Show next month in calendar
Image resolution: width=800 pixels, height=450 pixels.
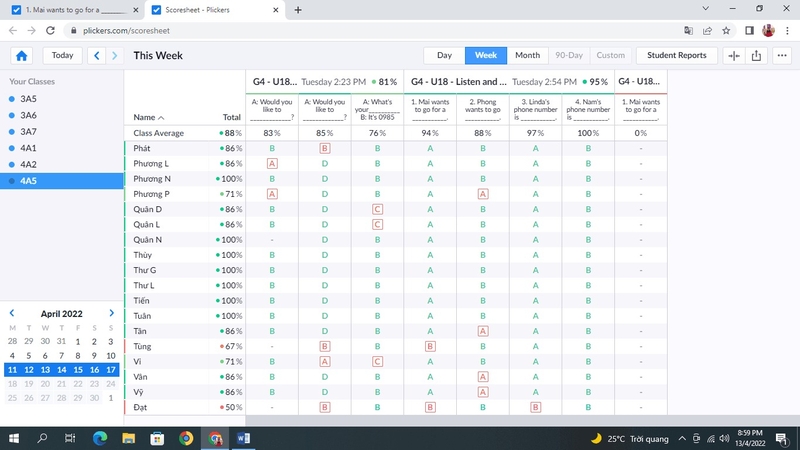(x=112, y=313)
